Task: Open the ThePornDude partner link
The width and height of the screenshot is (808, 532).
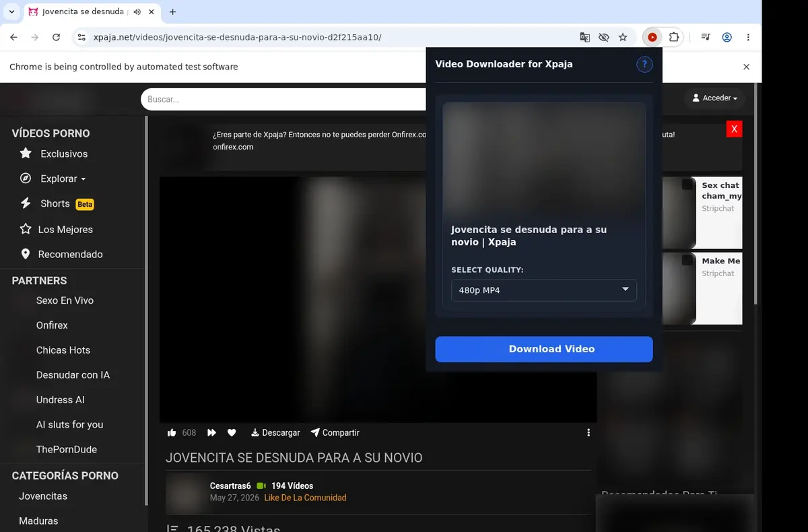Action: point(67,449)
